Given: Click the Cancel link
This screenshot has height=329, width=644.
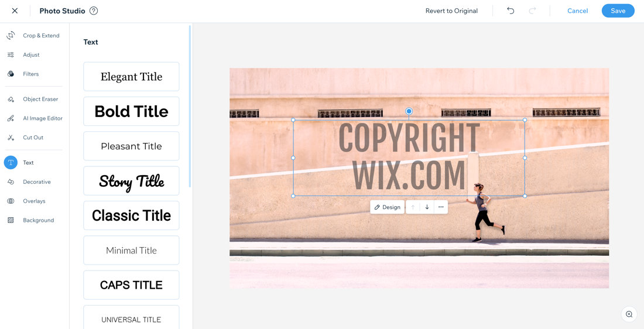Looking at the screenshot, I should [577, 11].
